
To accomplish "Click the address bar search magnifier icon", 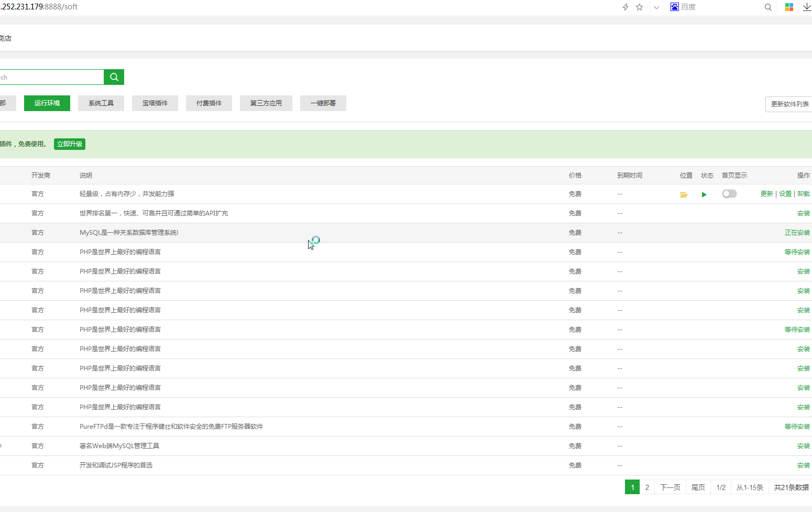I will (767, 7).
